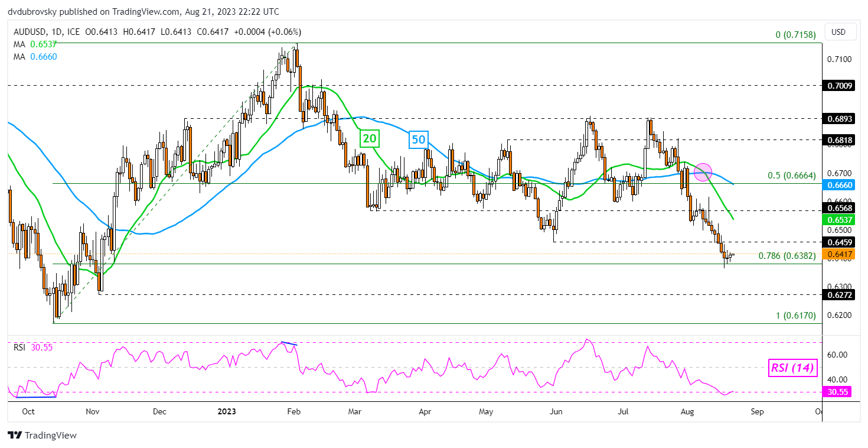Click the 0.6459 price level label
The image size is (868, 448).
tap(839, 242)
